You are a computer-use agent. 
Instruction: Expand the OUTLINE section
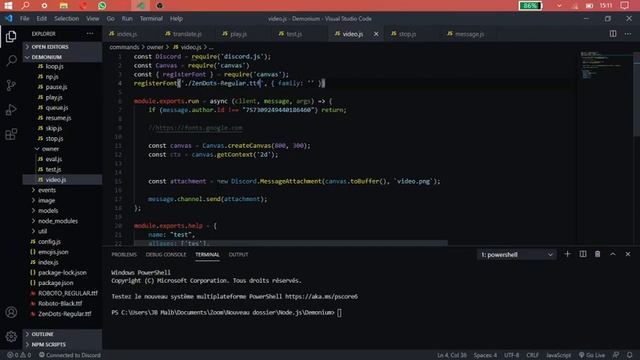point(62,334)
